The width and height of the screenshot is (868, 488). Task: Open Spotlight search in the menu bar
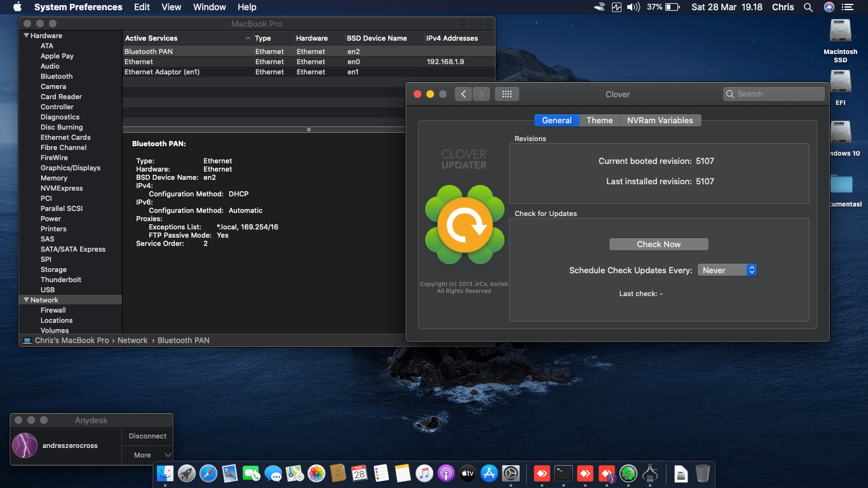pos(808,7)
